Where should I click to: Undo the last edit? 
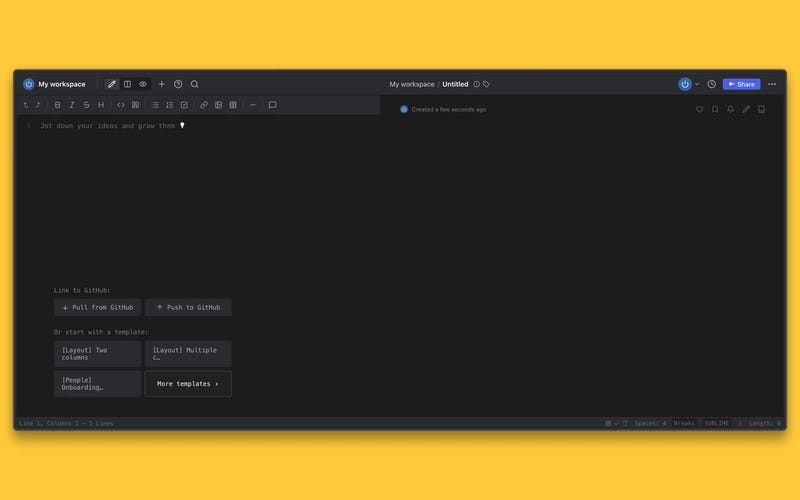coord(26,105)
